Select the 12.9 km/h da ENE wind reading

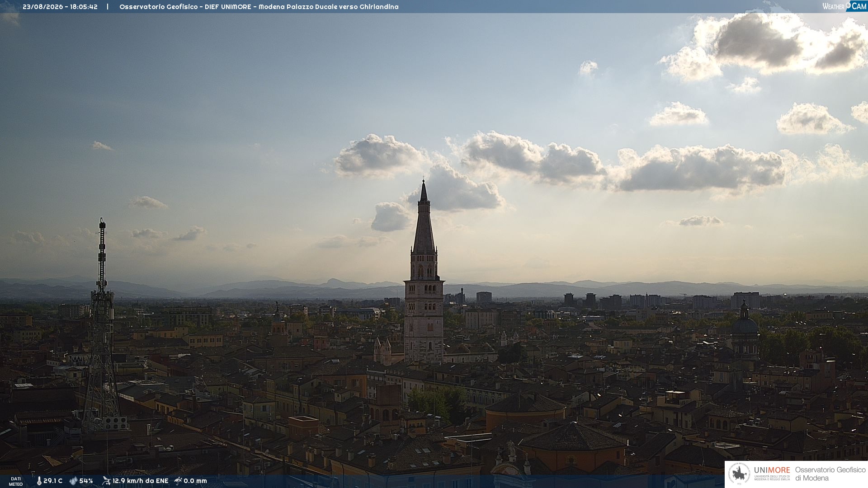tap(140, 481)
